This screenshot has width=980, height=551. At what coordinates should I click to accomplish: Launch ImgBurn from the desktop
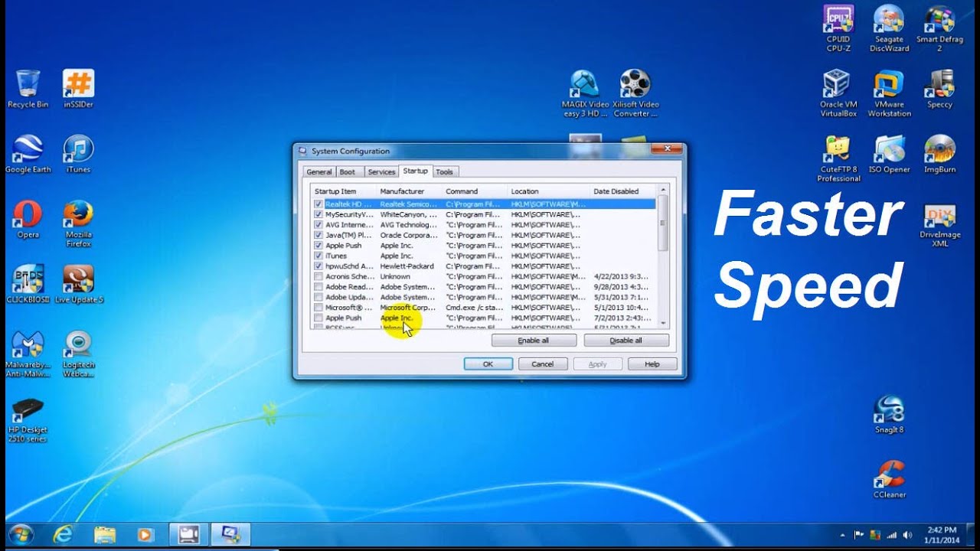939,154
